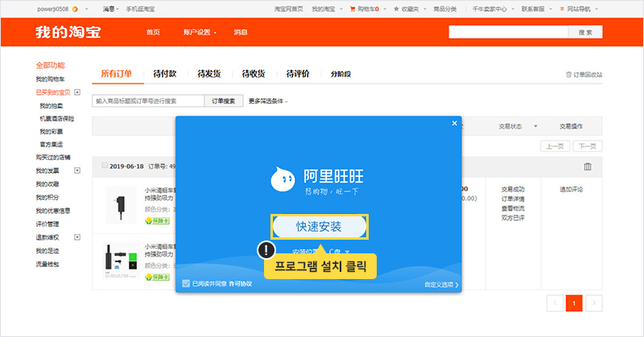This screenshot has width=644, height=337.
Task: Switch to the 待收货 tab
Action: point(254,74)
